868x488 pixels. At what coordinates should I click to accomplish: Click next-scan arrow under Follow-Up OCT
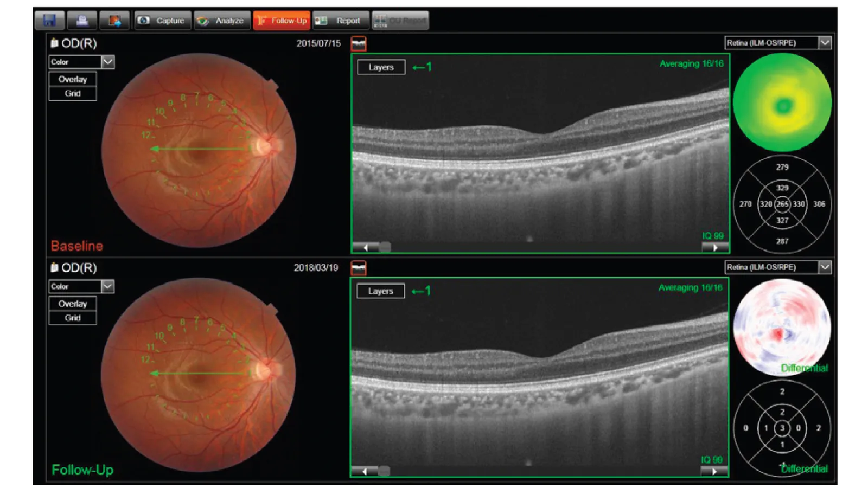click(x=714, y=472)
